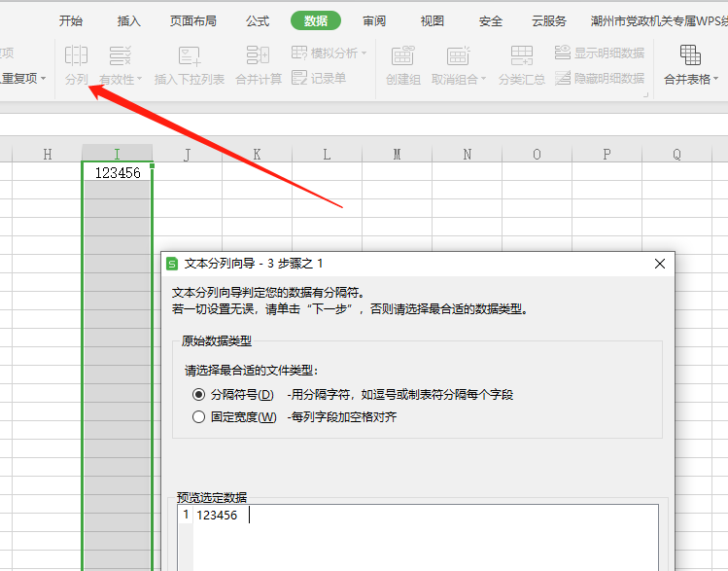This screenshot has height=571, width=728.
Task: Click the 取消组合 ungroup icon
Action: click(x=458, y=55)
